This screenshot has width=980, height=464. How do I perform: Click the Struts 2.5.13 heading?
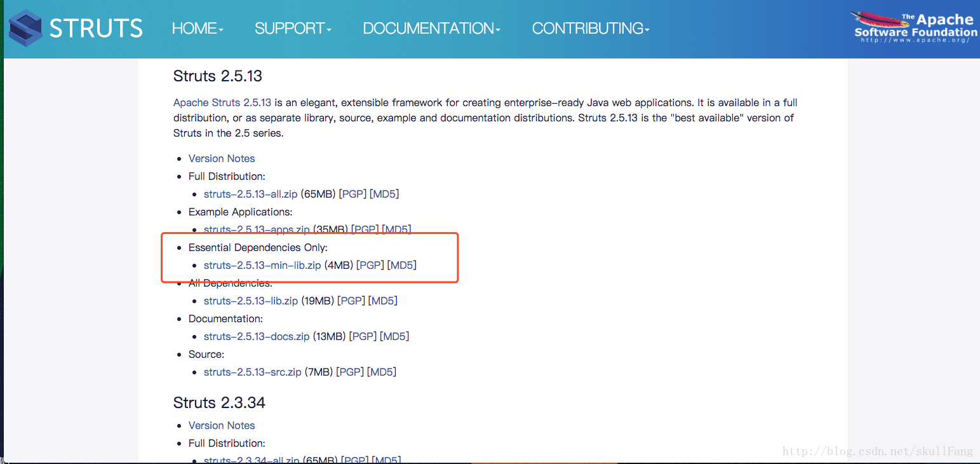click(x=218, y=76)
